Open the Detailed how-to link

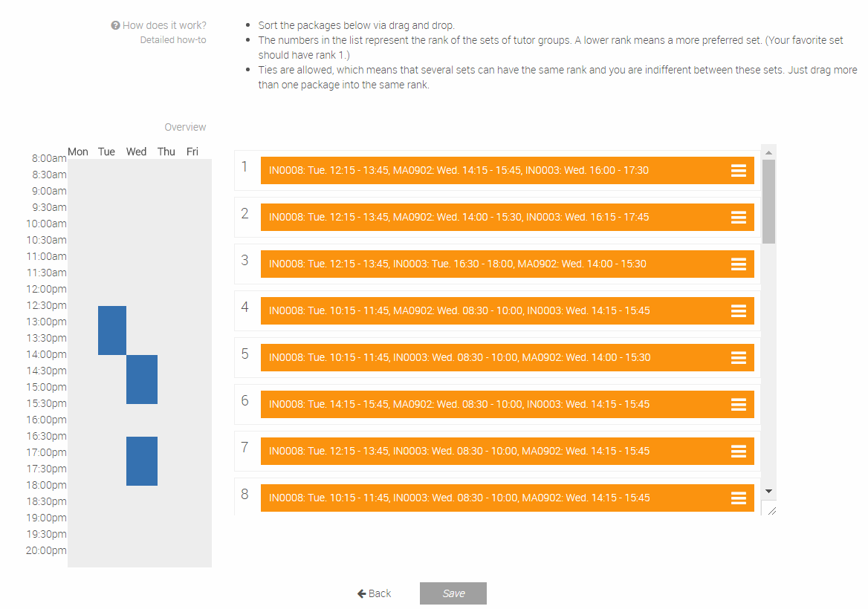pyautogui.click(x=172, y=40)
